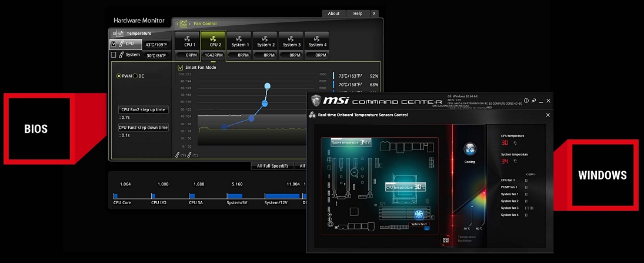The height and width of the screenshot is (263, 644).
Task: Click the CPU temperature 30°C board label
Action: [405, 187]
